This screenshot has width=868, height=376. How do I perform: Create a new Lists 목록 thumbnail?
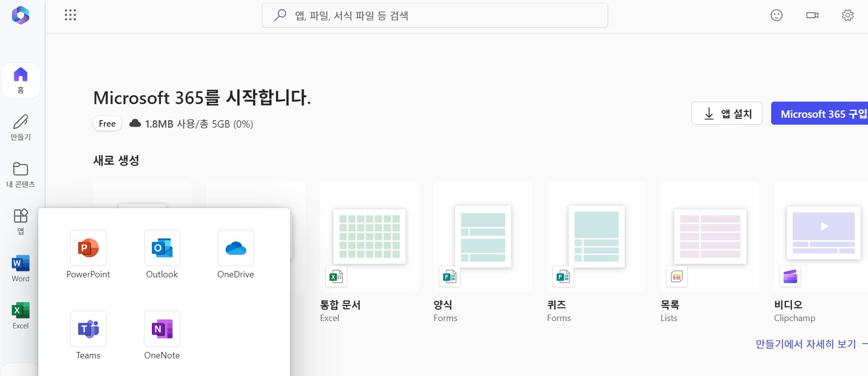point(710,237)
